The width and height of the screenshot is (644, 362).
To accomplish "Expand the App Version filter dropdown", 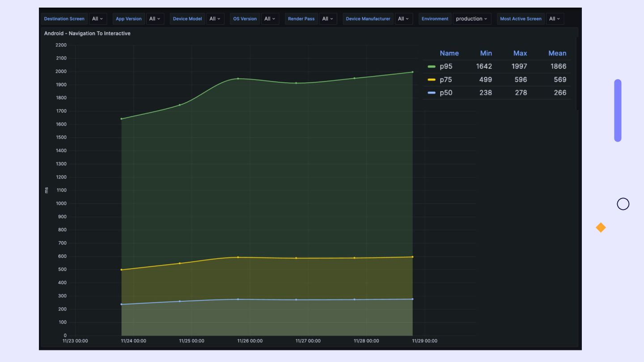I will (155, 19).
